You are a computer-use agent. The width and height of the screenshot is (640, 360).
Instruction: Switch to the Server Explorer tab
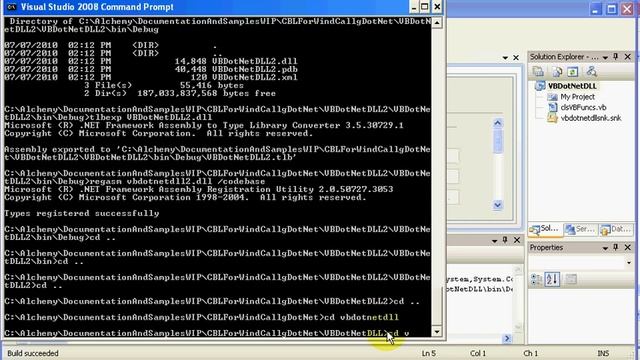pyautogui.click(x=580, y=229)
